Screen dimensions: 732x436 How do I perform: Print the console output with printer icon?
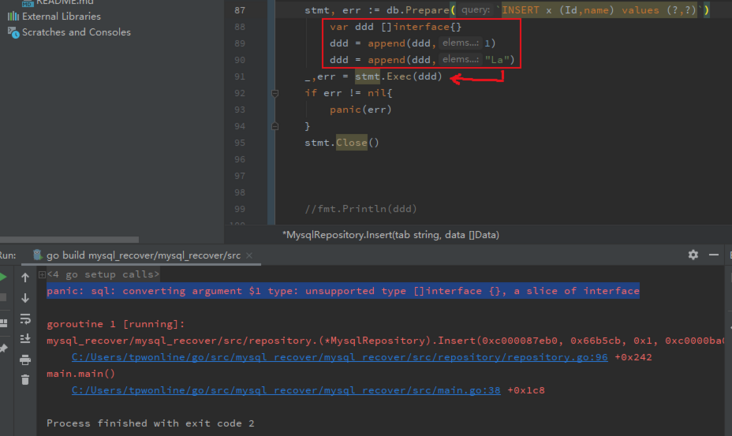[x=25, y=359]
